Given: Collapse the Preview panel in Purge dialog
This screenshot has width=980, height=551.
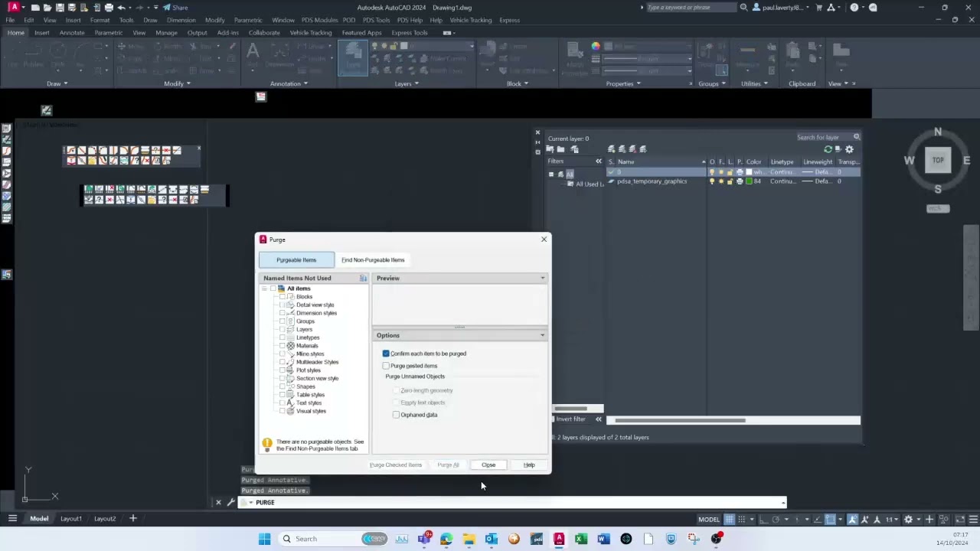Looking at the screenshot, I should click(543, 279).
